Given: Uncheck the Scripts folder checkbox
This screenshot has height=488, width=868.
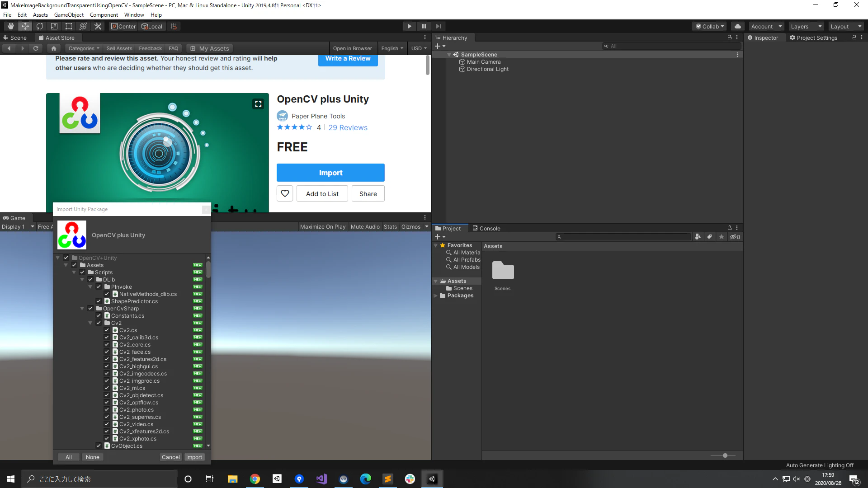Looking at the screenshot, I should pyautogui.click(x=82, y=272).
